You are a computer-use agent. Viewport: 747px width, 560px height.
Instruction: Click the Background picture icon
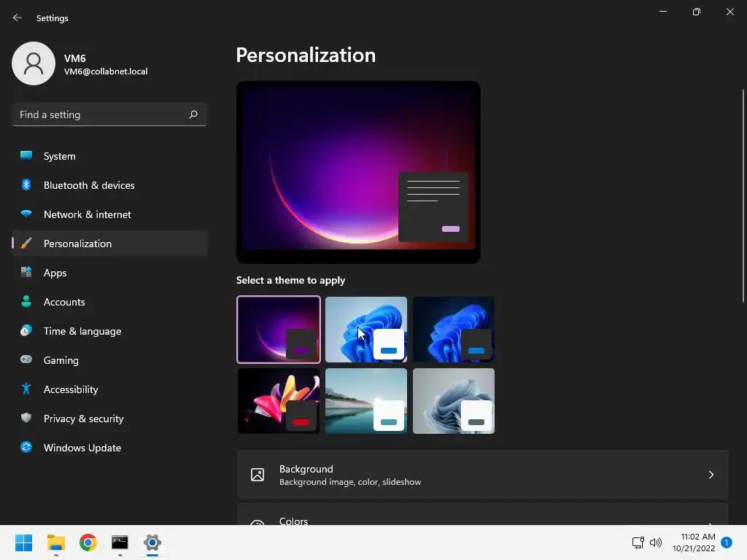(x=258, y=475)
